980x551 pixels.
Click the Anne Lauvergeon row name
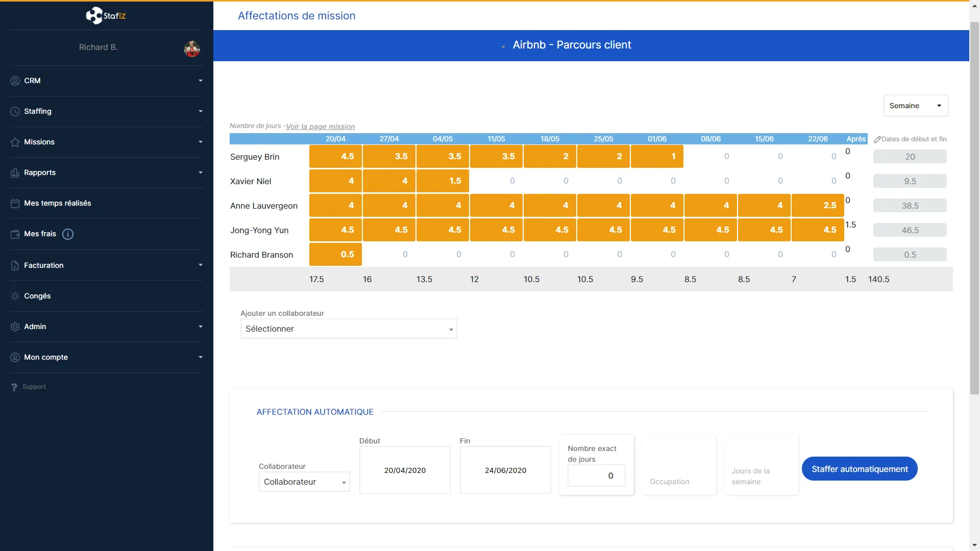(x=263, y=206)
